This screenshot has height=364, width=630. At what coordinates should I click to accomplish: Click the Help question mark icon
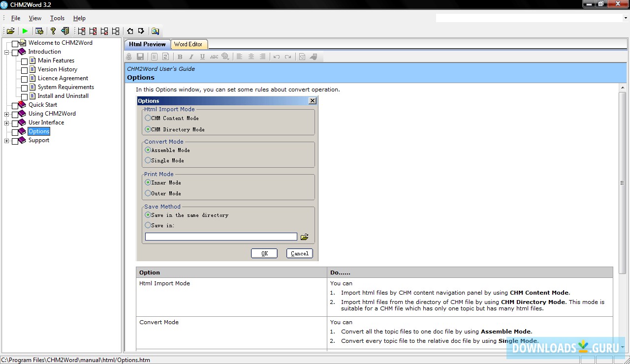[53, 30]
